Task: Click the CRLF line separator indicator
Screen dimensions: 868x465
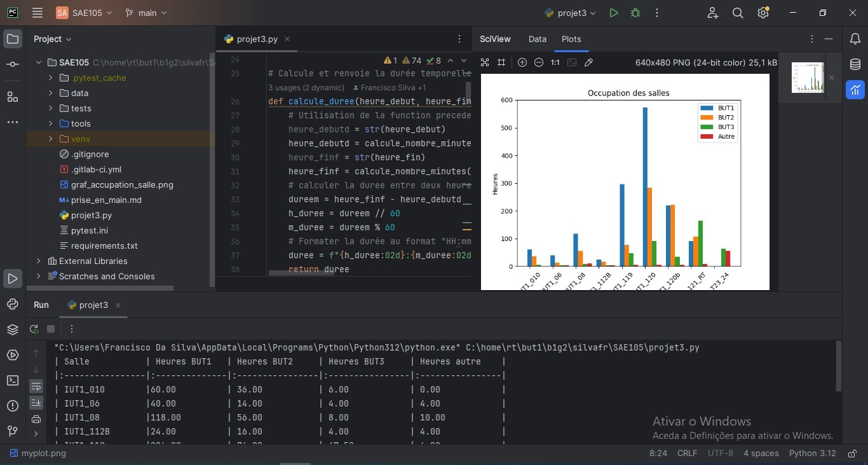Action: [687, 454]
